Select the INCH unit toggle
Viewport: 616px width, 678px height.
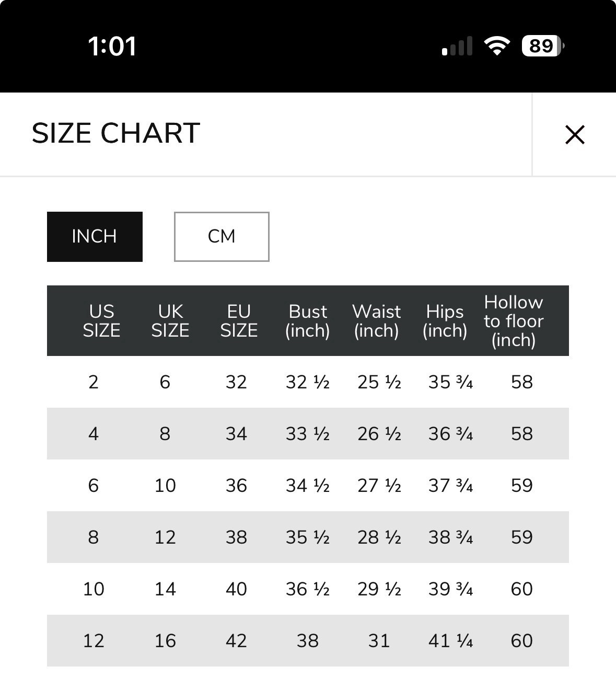tap(95, 236)
